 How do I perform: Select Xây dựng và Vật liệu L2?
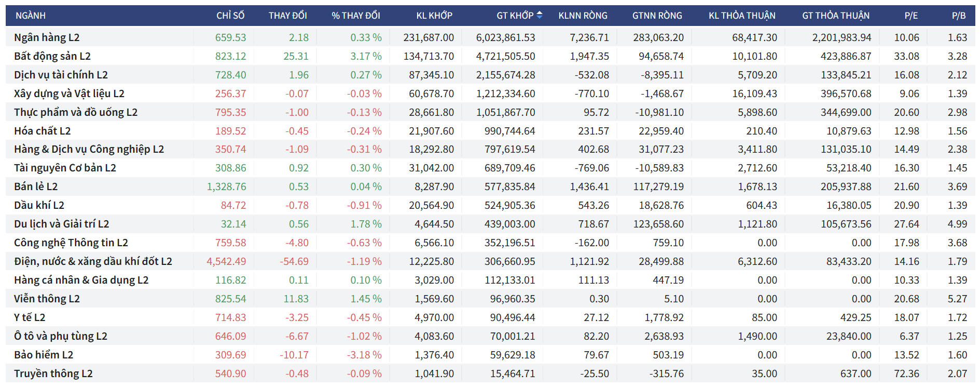pyautogui.click(x=69, y=94)
